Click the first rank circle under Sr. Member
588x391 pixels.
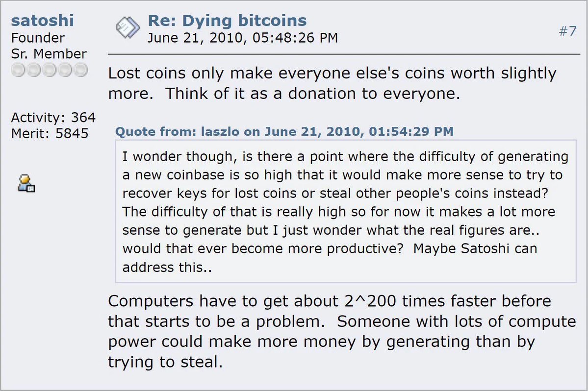pos(18,70)
